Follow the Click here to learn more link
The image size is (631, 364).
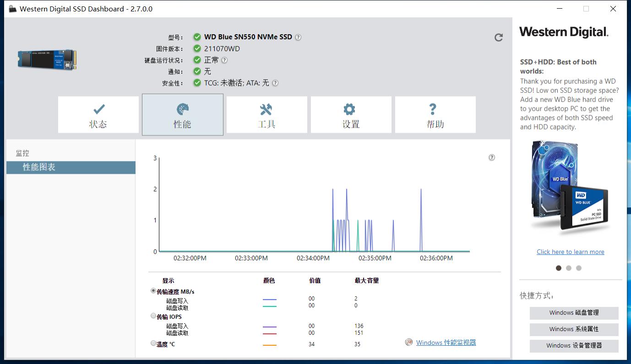(x=571, y=252)
